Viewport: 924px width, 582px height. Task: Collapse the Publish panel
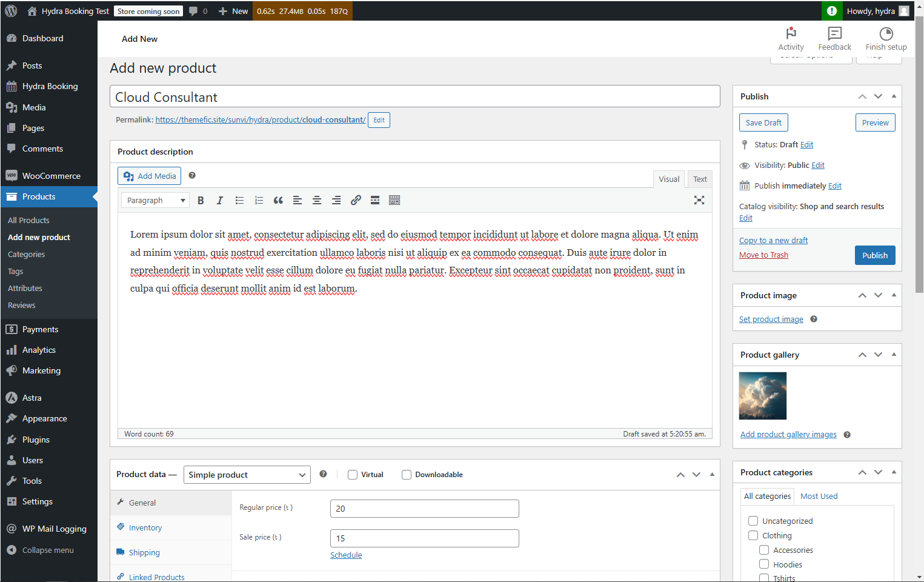894,96
